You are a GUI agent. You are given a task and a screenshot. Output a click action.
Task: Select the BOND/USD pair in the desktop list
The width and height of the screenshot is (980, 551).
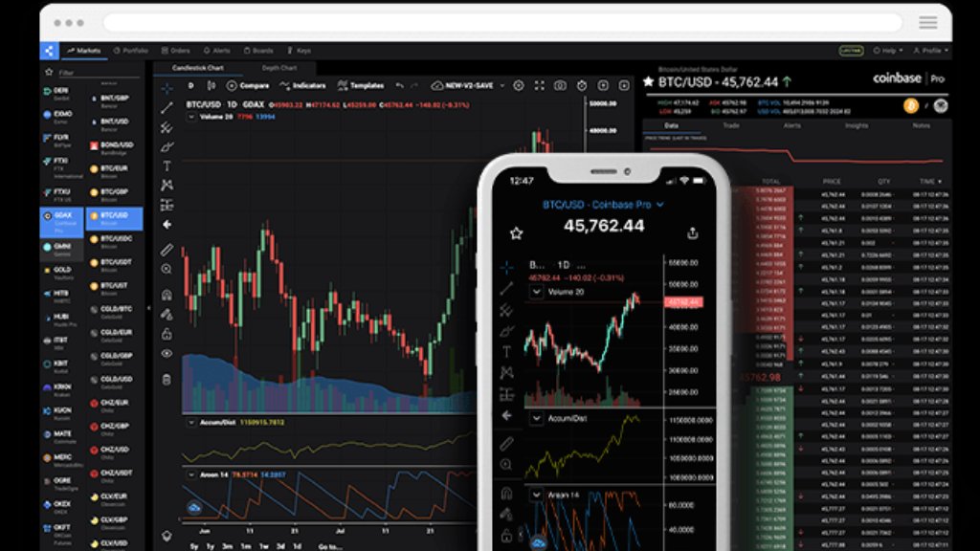(x=114, y=148)
